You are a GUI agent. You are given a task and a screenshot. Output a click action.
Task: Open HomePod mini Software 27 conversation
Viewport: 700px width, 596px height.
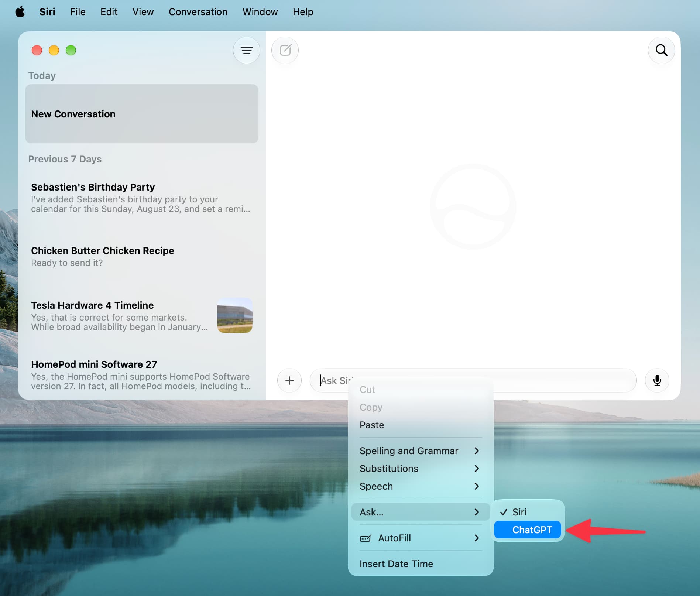(142, 375)
